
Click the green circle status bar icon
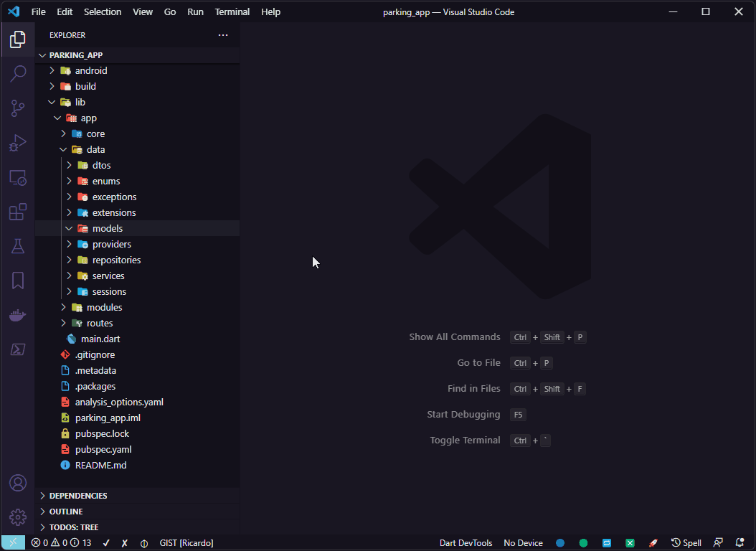tap(583, 543)
